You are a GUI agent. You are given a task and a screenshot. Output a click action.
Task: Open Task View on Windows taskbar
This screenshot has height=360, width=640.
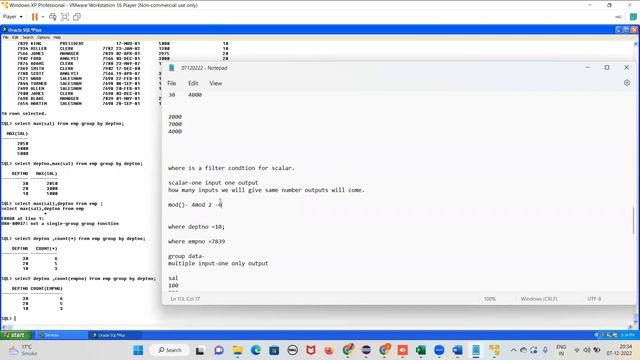click(200, 350)
